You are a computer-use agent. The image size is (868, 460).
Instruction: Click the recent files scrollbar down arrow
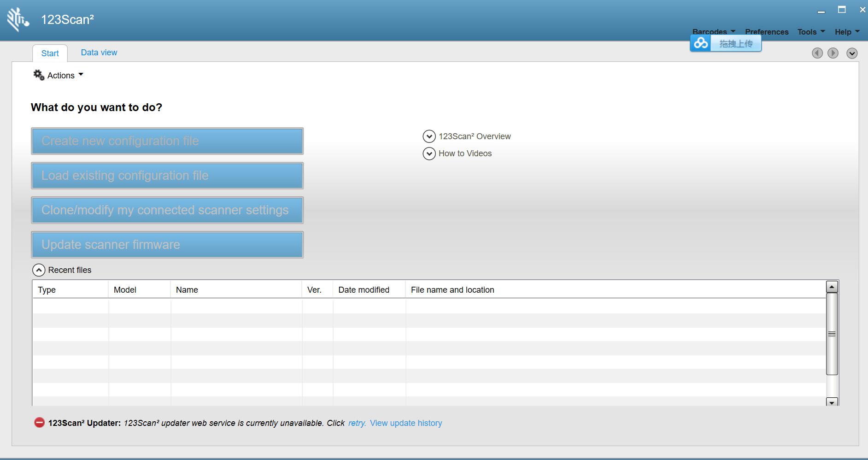point(832,402)
